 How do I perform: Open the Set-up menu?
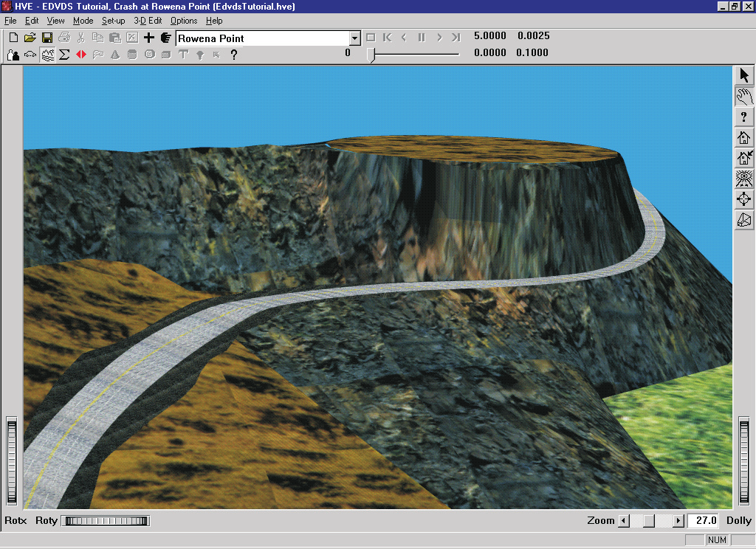click(x=113, y=21)
